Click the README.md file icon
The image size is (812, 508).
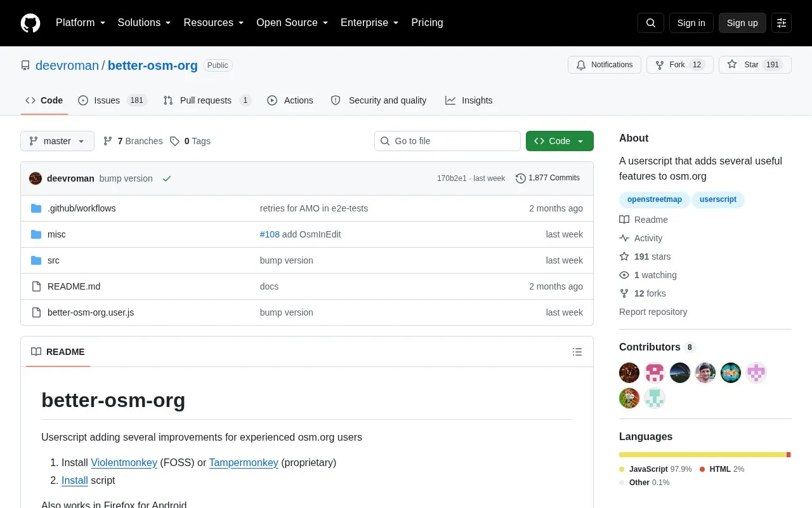click(x=36, y=286)
